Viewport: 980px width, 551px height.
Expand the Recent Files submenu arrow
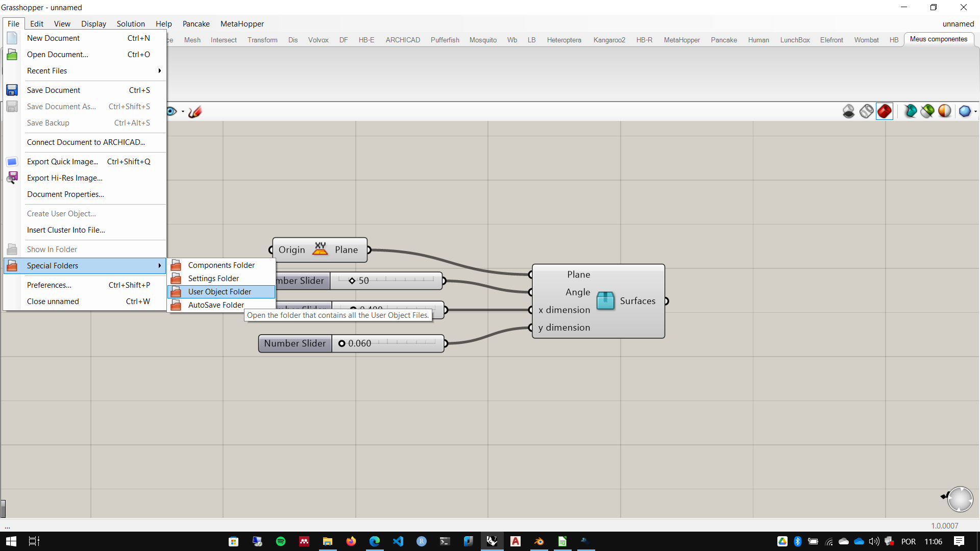click(x=160, y=71)
